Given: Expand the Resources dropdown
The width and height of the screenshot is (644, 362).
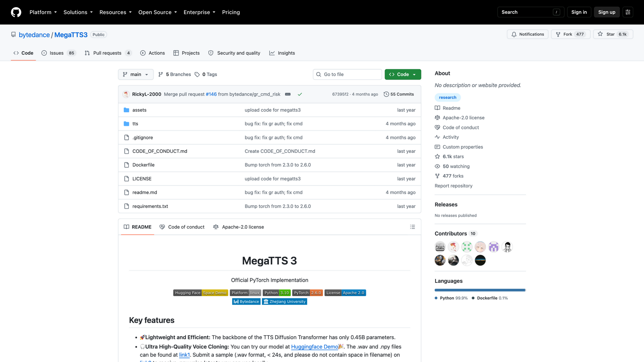Looking at the screenshot, I should (115, 12).
